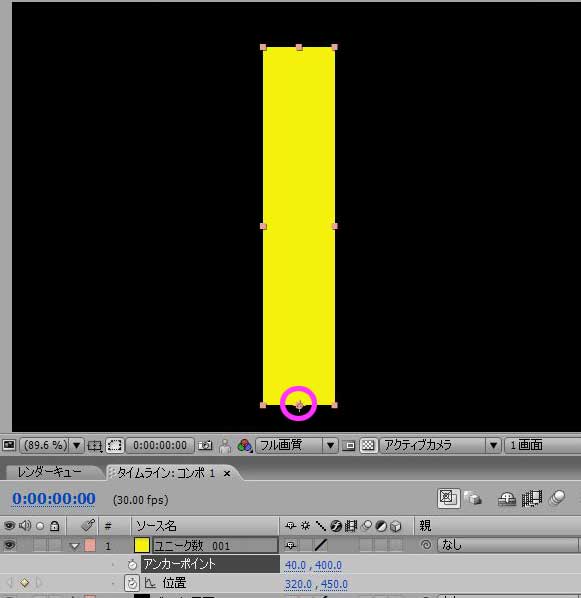Click the yellow solid swatch of layer 1

142,545
